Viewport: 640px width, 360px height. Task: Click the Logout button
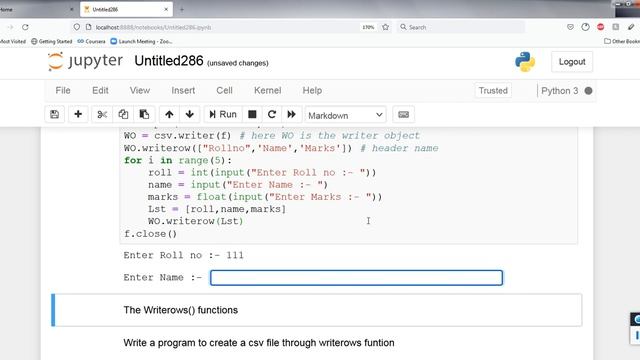(x=572, y=62)
